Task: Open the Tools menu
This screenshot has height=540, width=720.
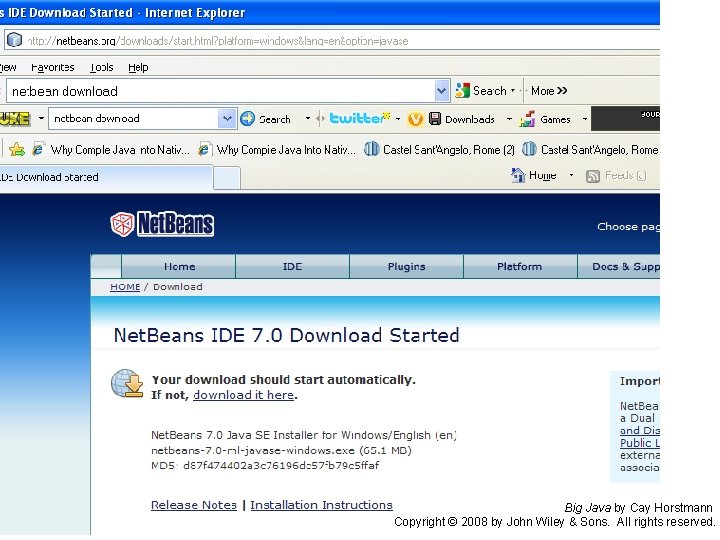Action: pyautogui.click(x=101, y=68)
